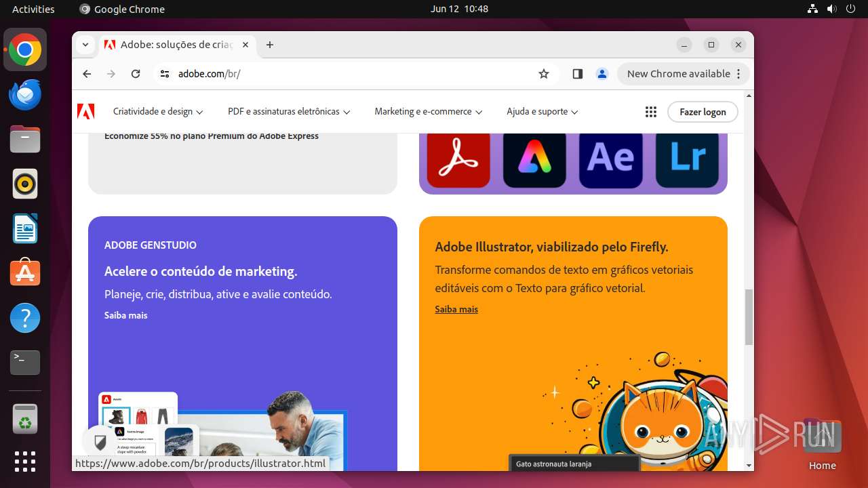Click ADOBE GENSTUDIO label

pyautogui.click(x=151, y=245)
